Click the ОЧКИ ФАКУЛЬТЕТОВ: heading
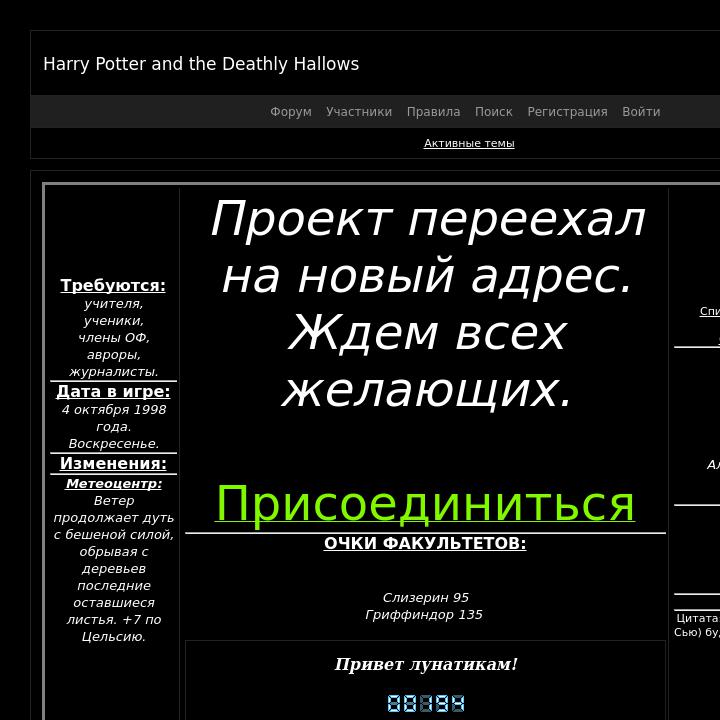This screenshot has height=720, width=720. point(425,543)
